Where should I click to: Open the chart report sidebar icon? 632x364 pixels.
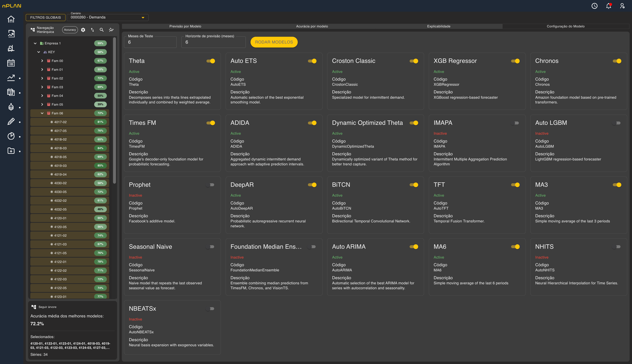point(11,33)
